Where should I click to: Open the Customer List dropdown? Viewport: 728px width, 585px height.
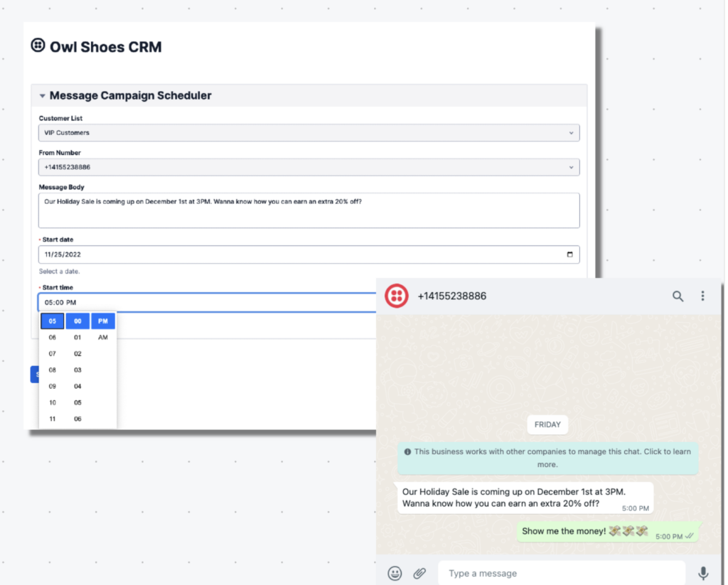click(309, 132)
